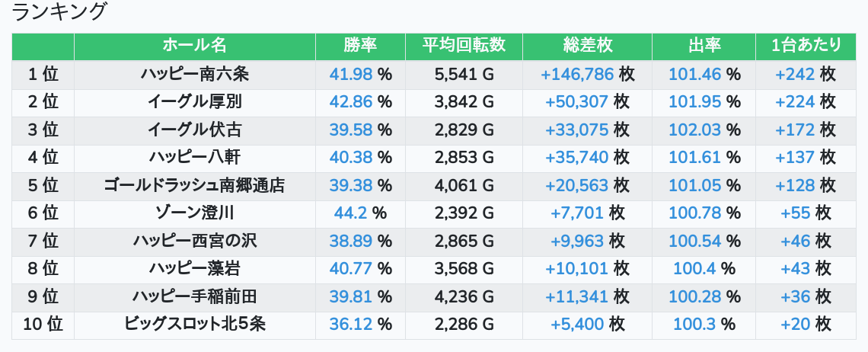Select the 総差枚 column header
Screen dimensions: 868x352
(587, 46)
